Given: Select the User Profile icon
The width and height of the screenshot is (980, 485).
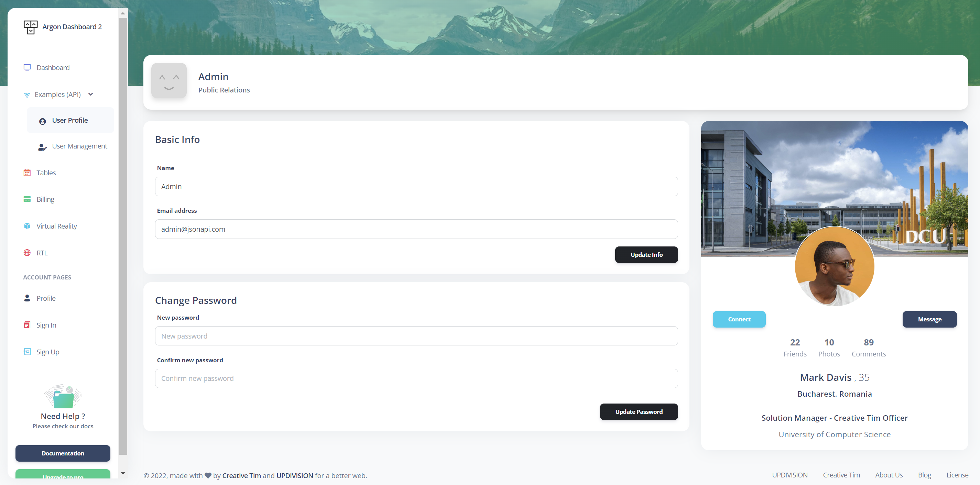Looking at the screenshot, I should [x=43, y=120].
